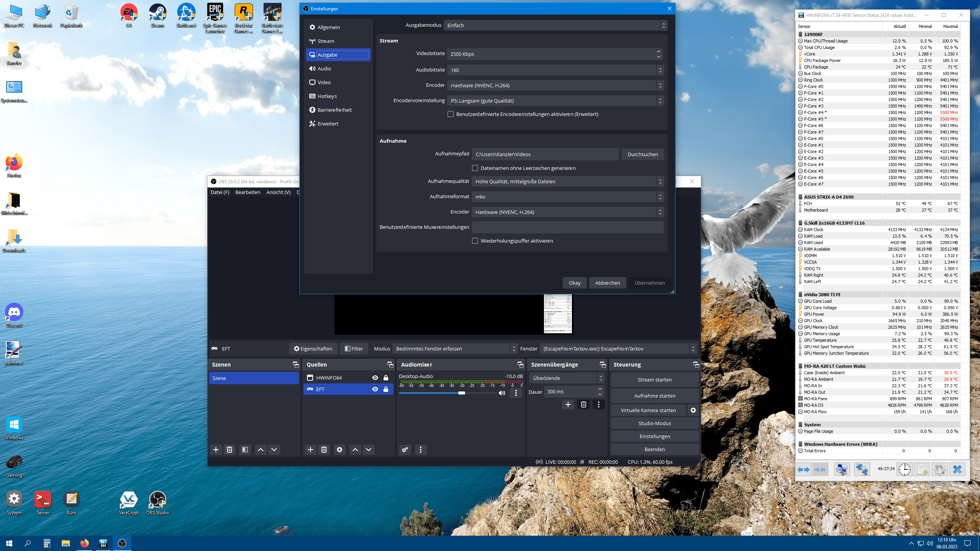
Task: Open stream Encoder dropdown
Action: 555,85
